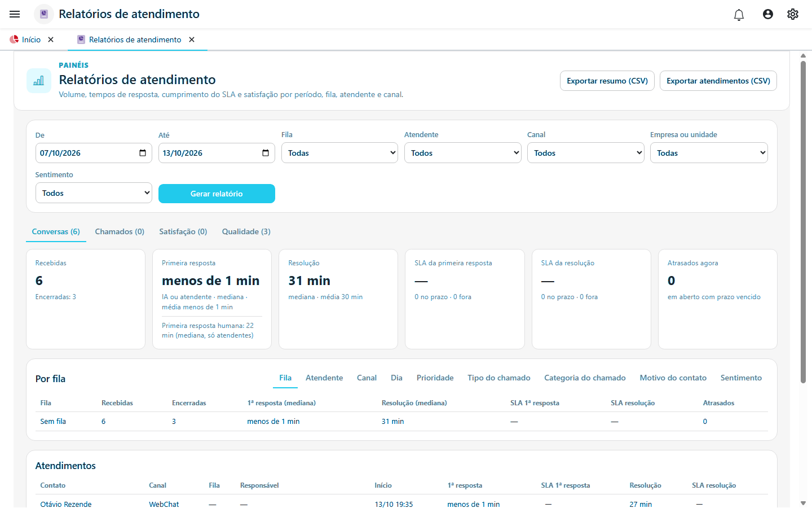The image size is (812, 508).
Task: Open the Empresa ou unidade dropdown
Action: tap(709, 153)
